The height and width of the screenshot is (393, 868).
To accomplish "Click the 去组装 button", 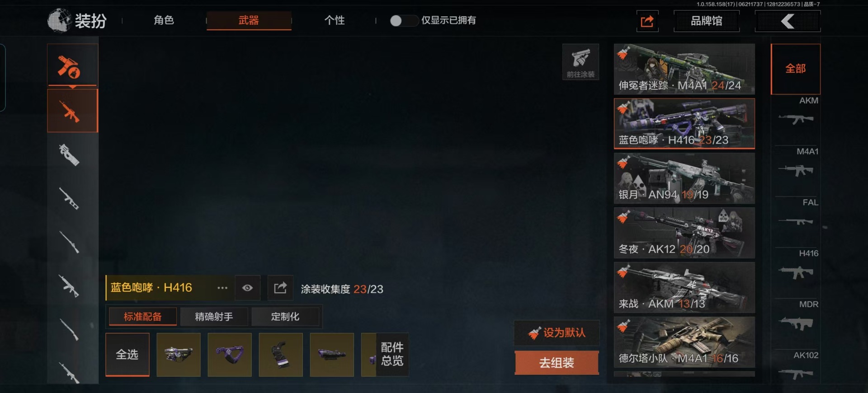I will (x=557, y=363).
